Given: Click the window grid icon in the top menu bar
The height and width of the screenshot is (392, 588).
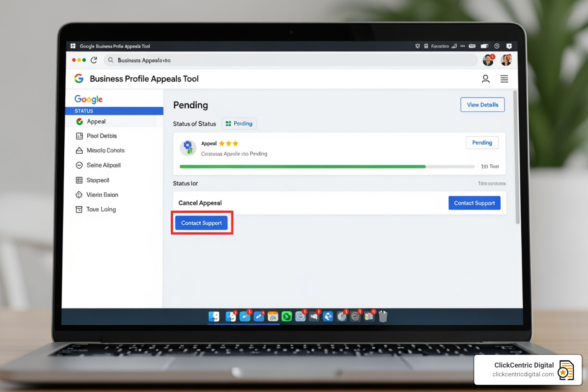Looking at the screenshot, I should coord(73,46).
